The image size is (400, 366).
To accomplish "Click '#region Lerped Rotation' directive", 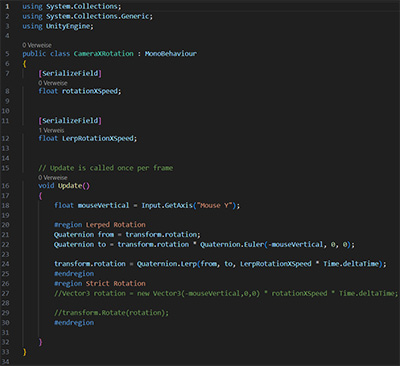I will click(100, 225).
